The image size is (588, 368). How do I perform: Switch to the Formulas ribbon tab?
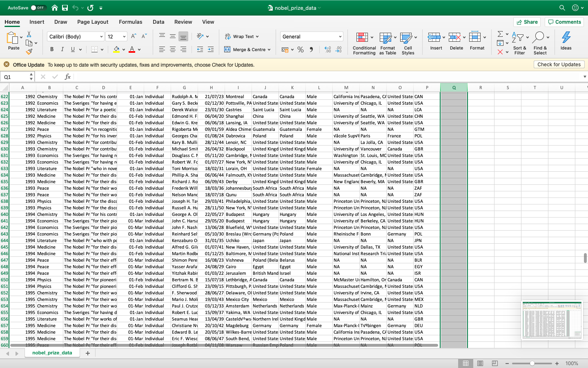(x=131, y=22)
